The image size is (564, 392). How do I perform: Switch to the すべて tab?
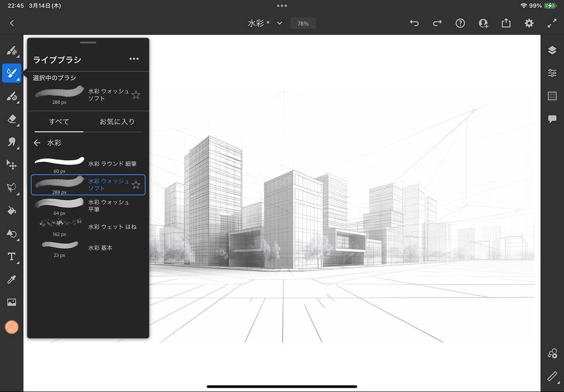pyautogui.click(x=59, y=122)
